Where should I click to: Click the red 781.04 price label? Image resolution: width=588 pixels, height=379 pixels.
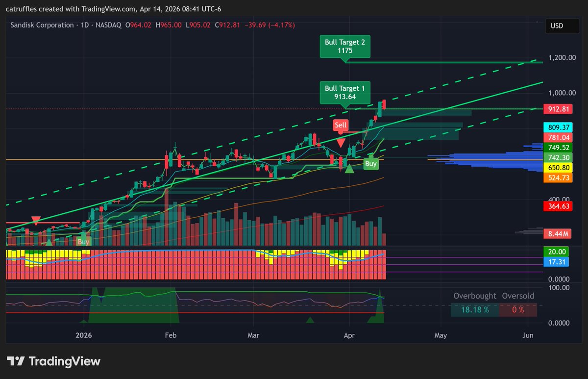559,137
